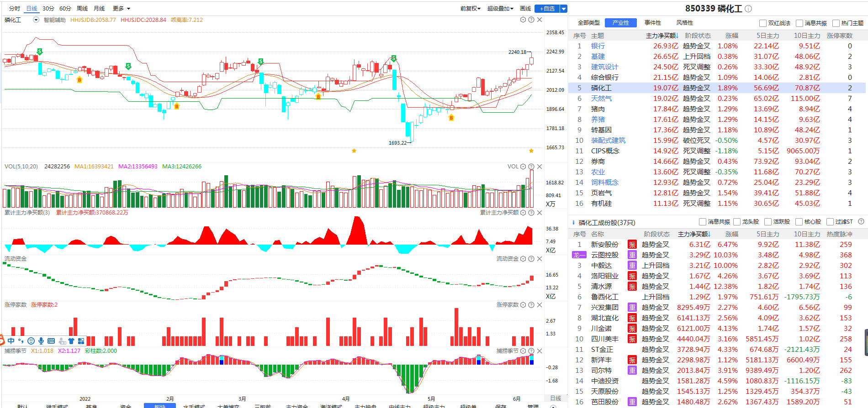
Task: Open settings for 捕捞季节 panel
Action: [523, 351]
